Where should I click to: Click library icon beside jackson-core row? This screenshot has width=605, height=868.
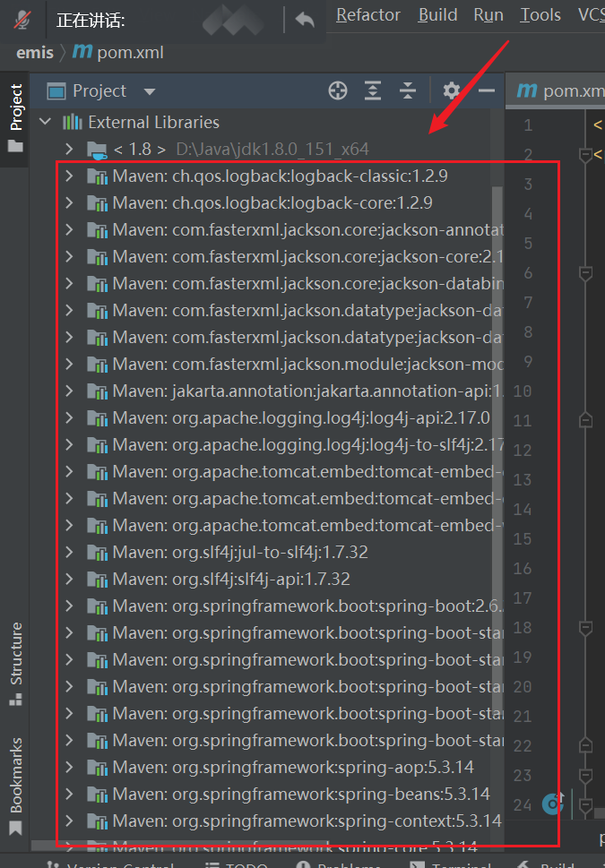pos(97,257)
